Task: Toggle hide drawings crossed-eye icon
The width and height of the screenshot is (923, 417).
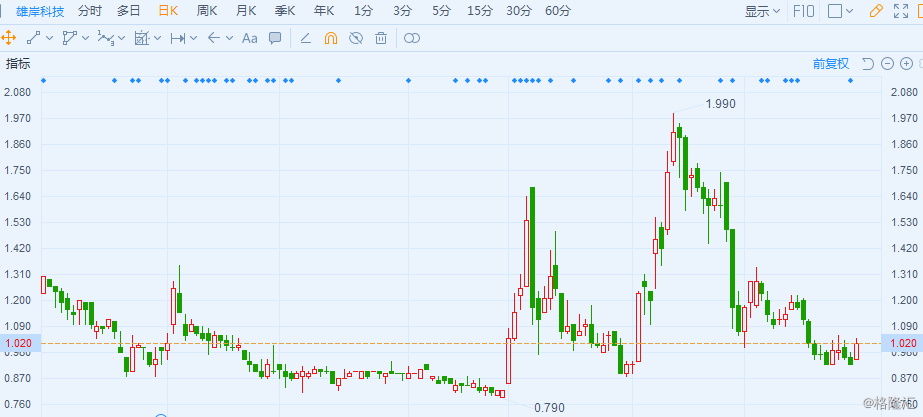Action: click(355, 38)
